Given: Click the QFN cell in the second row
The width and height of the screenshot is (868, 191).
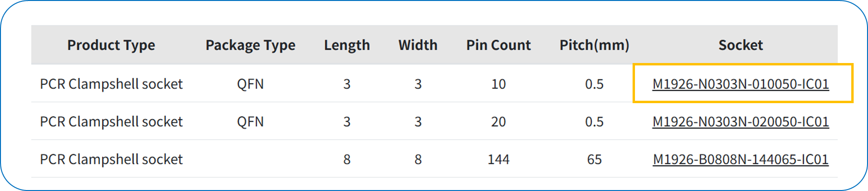Looking at the screenshot, I should 250,122.
